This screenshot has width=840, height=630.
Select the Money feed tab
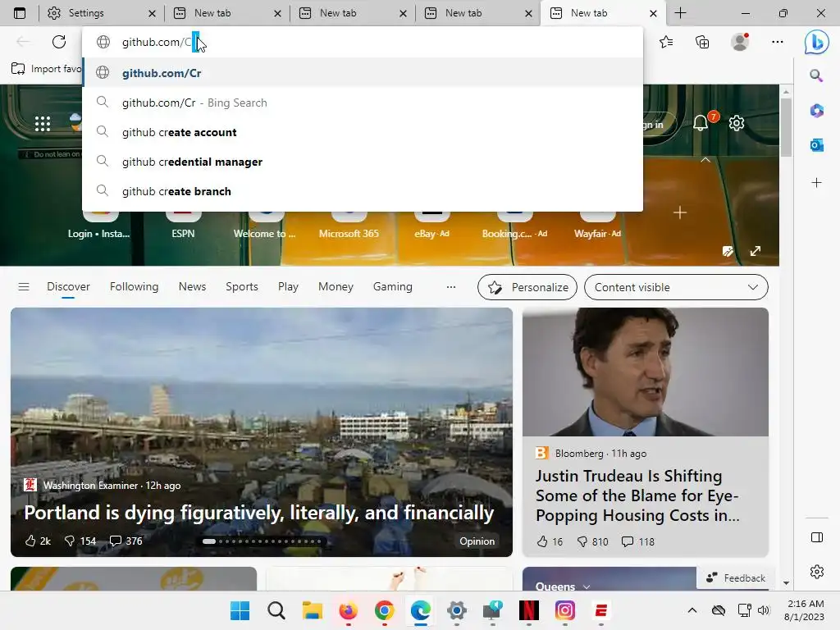pyautogui.click(x=336, y=287)
